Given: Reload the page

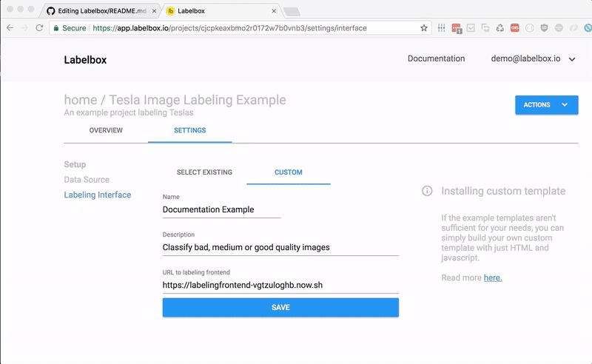Looking at the screenshot, I should 39,28.
